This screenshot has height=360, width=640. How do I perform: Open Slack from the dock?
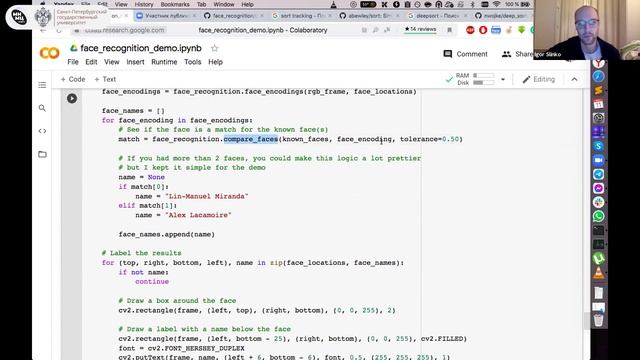(598, 202)
